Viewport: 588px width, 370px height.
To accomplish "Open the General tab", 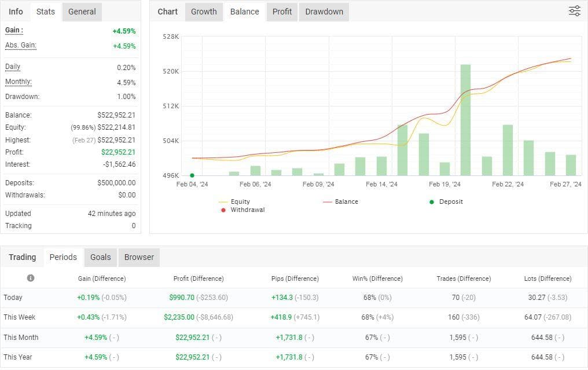I will click(x=82, y=12).
